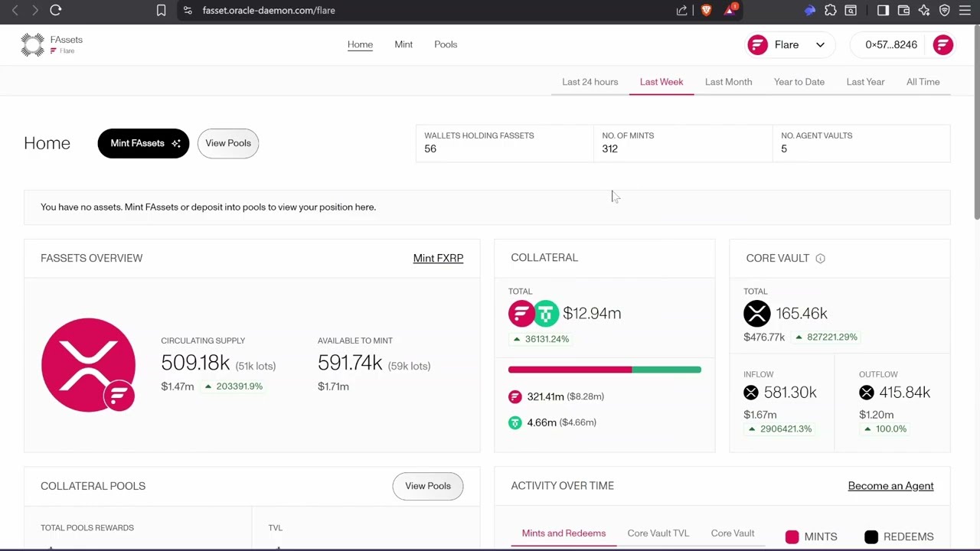Open the Mint nav item

(x=403, y=44)
